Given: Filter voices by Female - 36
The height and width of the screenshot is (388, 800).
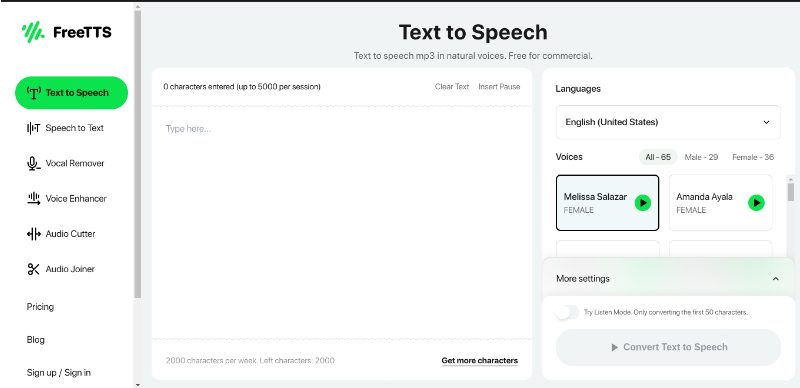Looking at the screenshot, I should coord(753,157).
